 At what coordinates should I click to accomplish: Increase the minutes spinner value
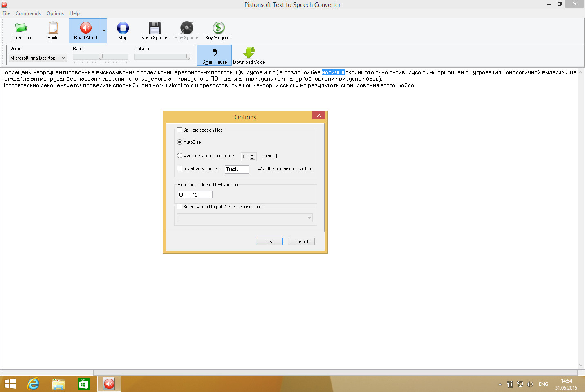pyautogui.click(x=252, y=155)
